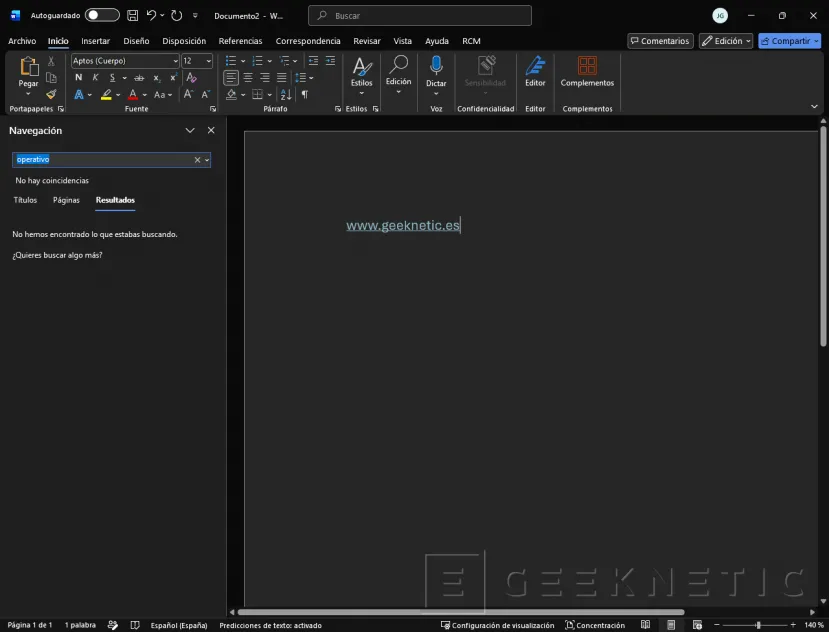Center align the paragraph
The width and height of the screenshot is (829, 632).
(248, 78)
